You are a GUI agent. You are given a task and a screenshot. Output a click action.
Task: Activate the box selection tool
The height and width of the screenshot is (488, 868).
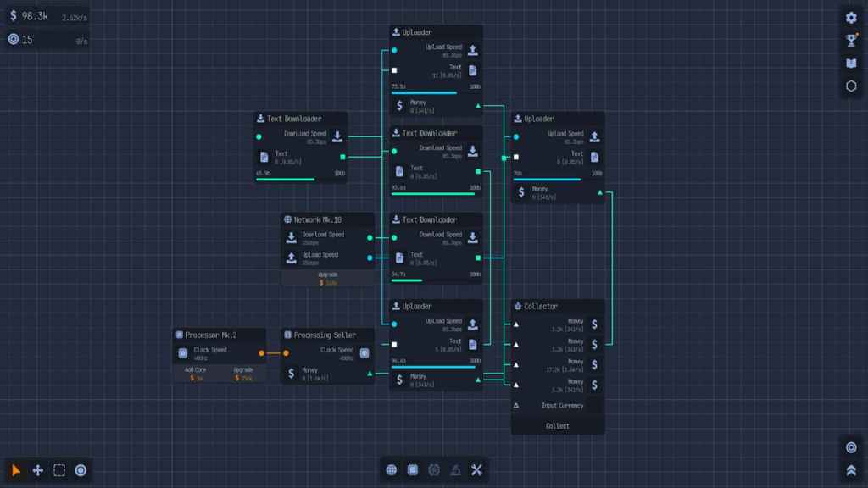(58, 470)
